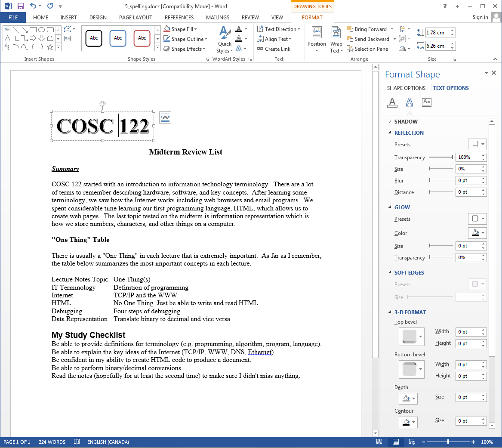The height and width of the screenshot is (448, 502).
Task: Switch to Print Layout view
Action: 396,442
